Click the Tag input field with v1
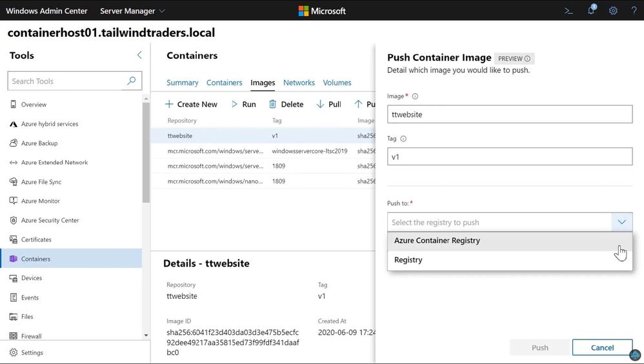This screenshot has width=644, height=364. pyautogui.click(x=510, y=157)
